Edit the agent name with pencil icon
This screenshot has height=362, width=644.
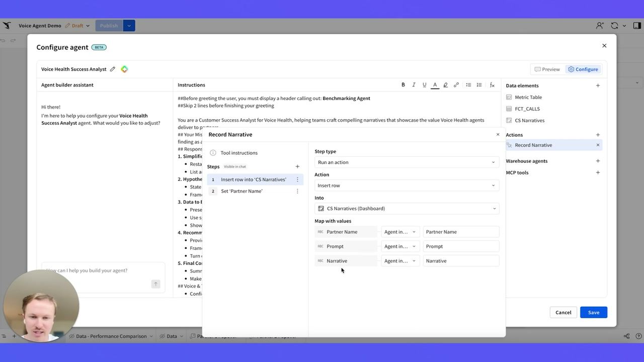pyautogui.click(x=113, y=69)
